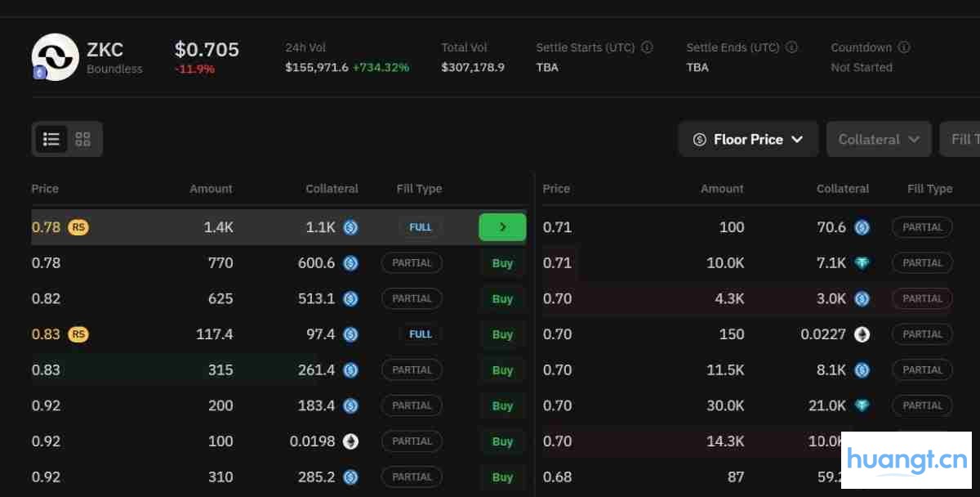Sort left table by Price header
Screen dimensions: 980x497
coord(45,189)
